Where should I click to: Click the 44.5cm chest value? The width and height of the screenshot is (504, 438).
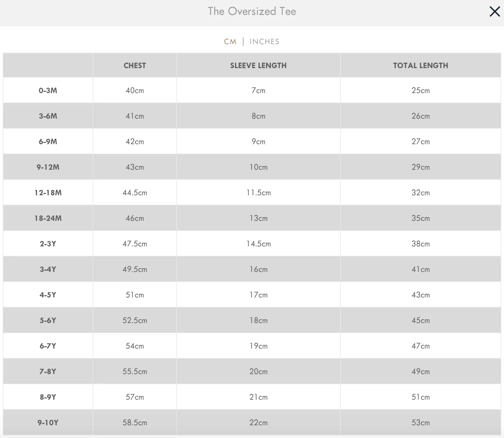pos(135,193)
